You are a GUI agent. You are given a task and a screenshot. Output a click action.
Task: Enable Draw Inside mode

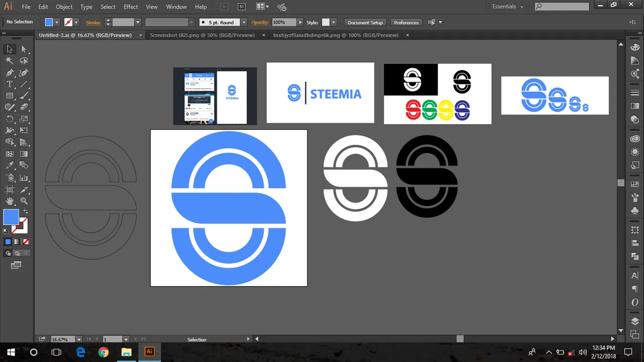tap(25, 253)
